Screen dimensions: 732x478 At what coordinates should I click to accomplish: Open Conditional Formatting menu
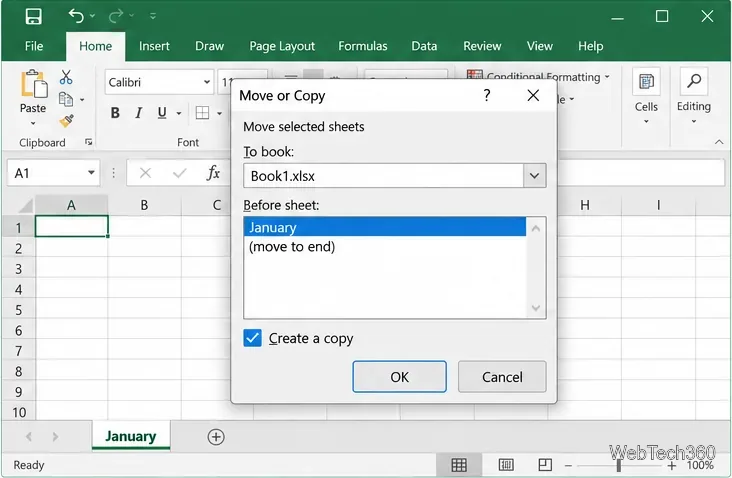[x=538, y=76]
